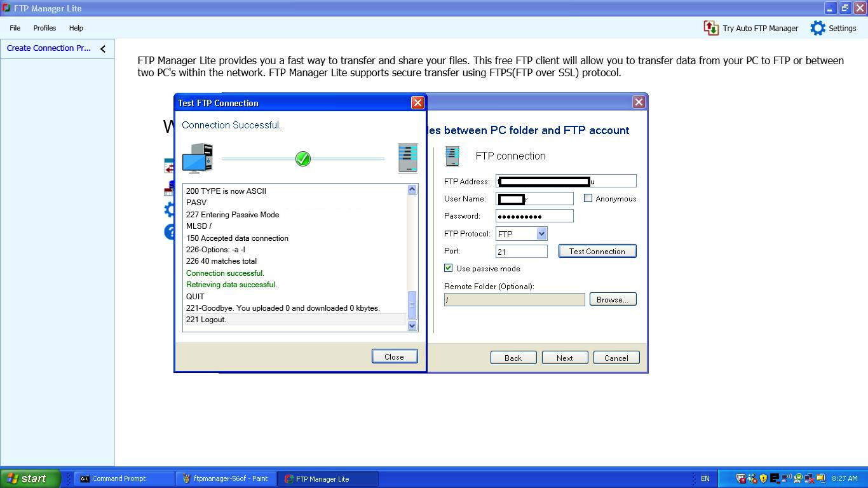Collapse the Create Connection Profile panel
The height and width of the screenshot is (488, 868).
[103, 49]
